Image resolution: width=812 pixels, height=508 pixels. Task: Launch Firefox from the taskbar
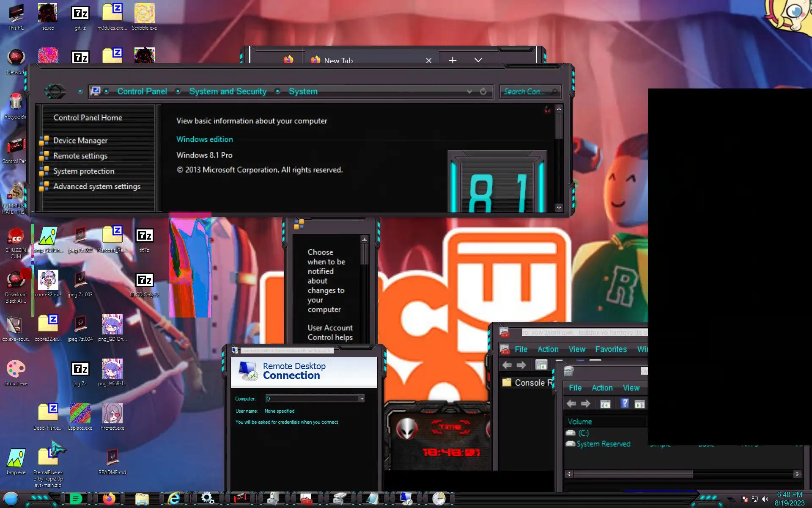[109, 499]
